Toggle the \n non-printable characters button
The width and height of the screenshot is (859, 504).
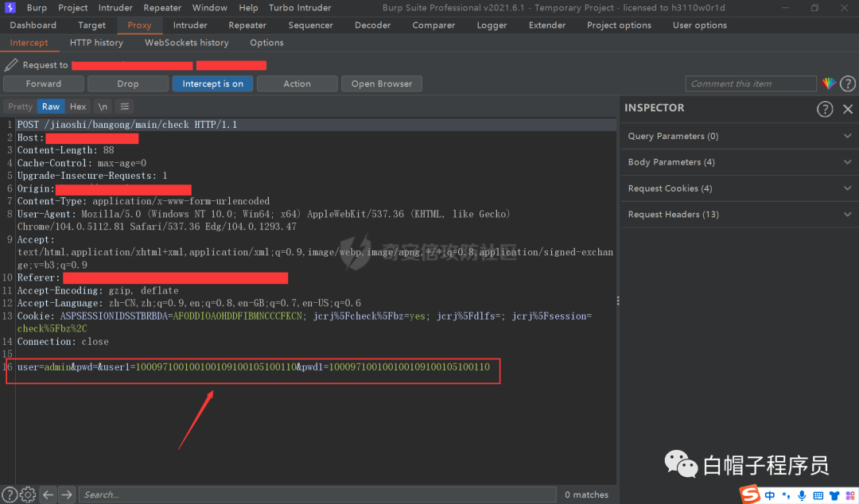[x=103, y=107]
